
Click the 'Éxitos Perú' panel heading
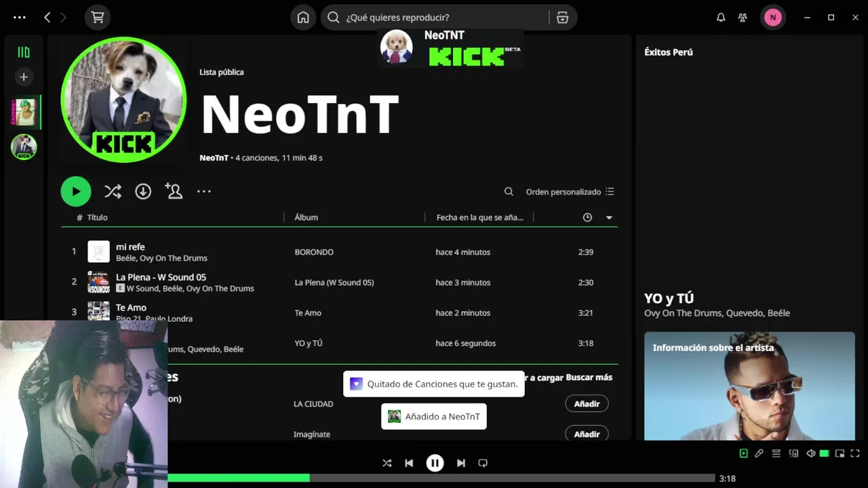point(668,52)
